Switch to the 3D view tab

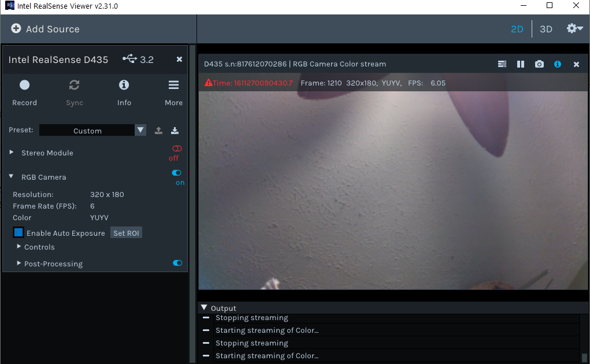point(546,28)
